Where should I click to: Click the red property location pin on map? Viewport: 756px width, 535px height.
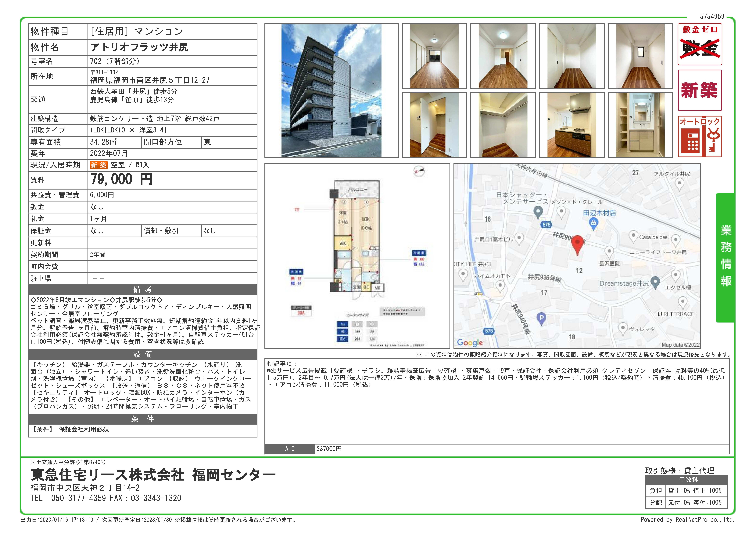tap(577, 245)
